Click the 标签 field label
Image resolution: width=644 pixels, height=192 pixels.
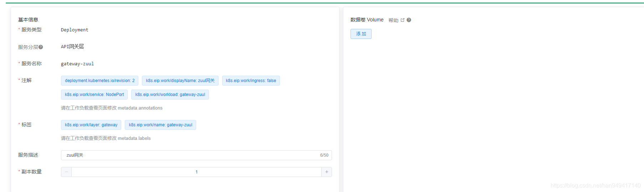tap(26, 125)
